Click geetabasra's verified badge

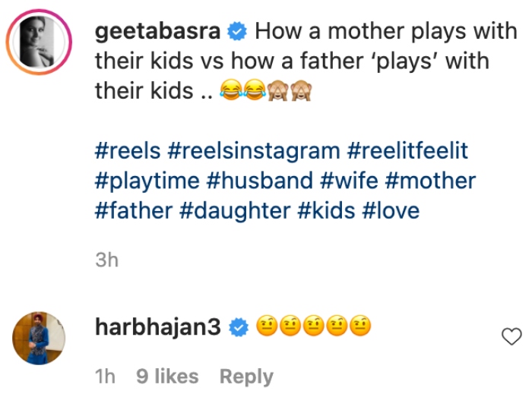[x=237, y=32]
